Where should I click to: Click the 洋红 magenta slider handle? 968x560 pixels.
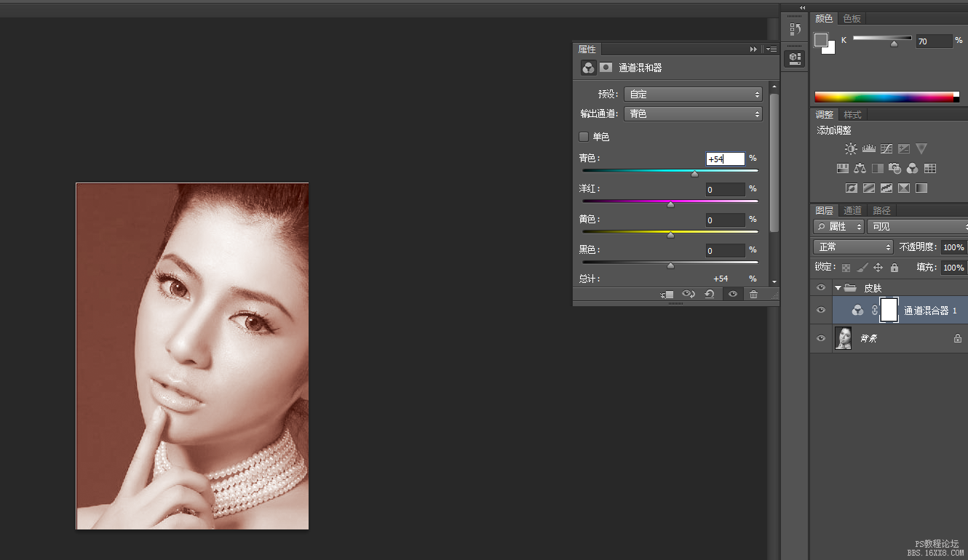(670, 204)
